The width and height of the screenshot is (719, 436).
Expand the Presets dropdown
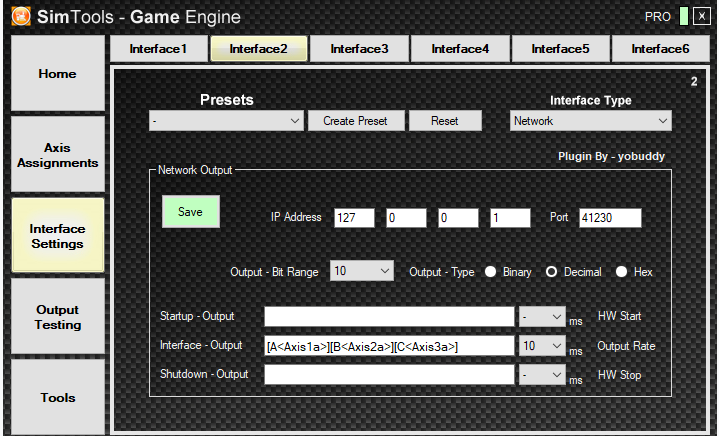tap(226, 121)
